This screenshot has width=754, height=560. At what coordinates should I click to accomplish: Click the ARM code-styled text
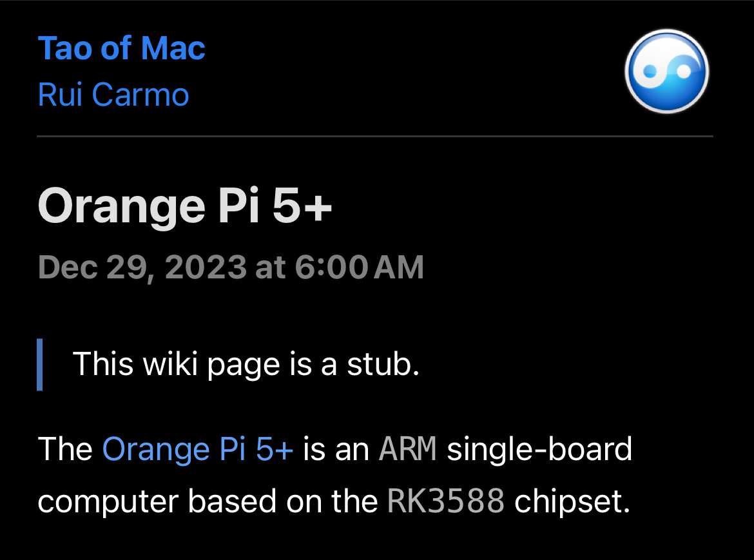(409, 449)
